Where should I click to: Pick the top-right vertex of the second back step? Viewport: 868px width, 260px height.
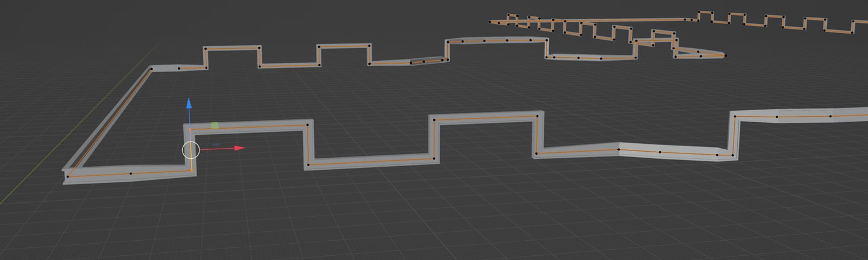click(x=369, y=45)
